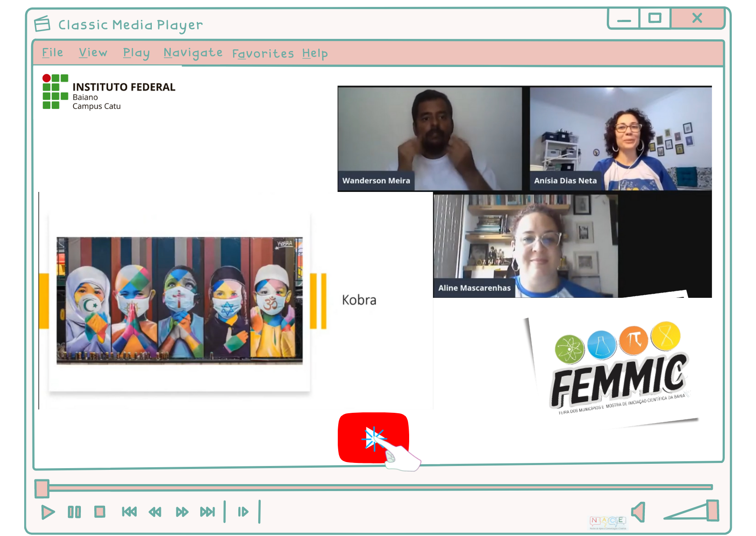Stop the video with the square icon
The width and height of the screenshot is (756, 536).
click(100, 512)
